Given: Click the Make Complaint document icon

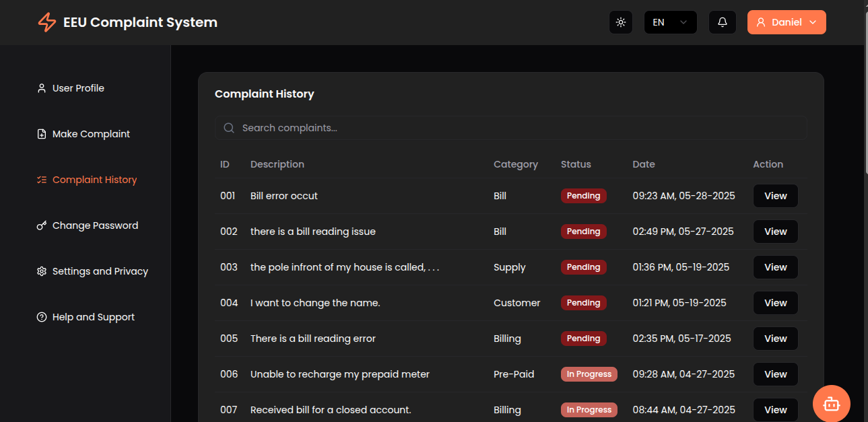Looking at the screenshot, I should pyautogui.click(x=41, y=133).
